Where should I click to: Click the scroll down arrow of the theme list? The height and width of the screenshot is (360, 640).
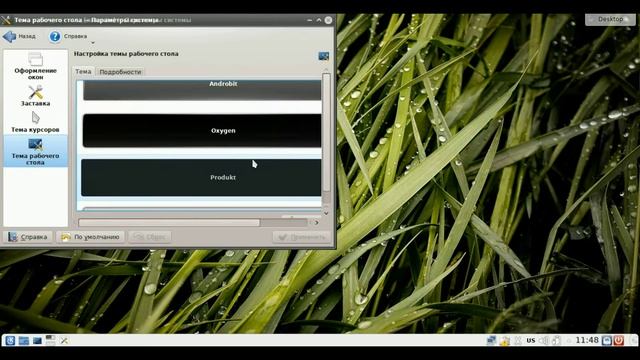(x=326, y=213)
